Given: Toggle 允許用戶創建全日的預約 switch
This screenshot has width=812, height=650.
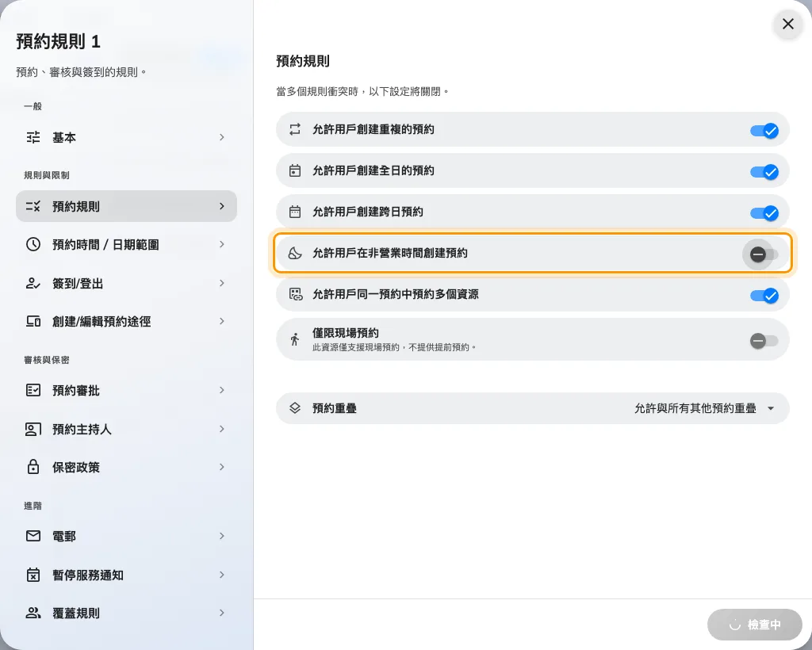Looking at the screenshot, I should (764, 172).
